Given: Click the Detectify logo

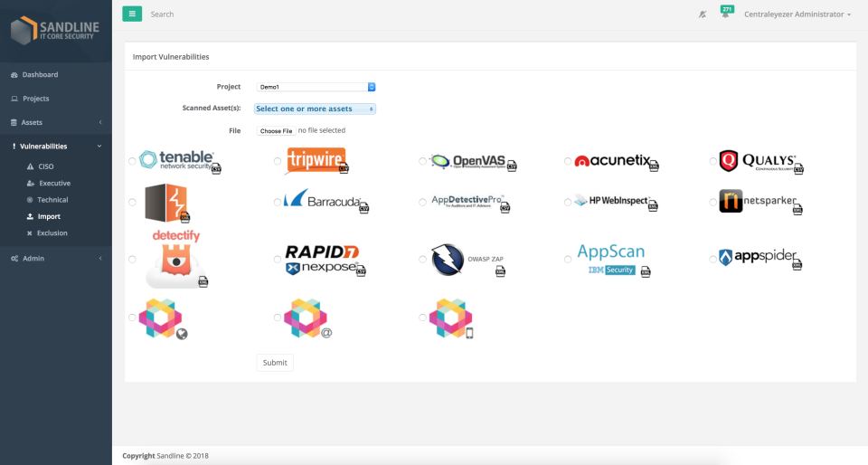Looking at the screenshot, I should coord(176,259).
